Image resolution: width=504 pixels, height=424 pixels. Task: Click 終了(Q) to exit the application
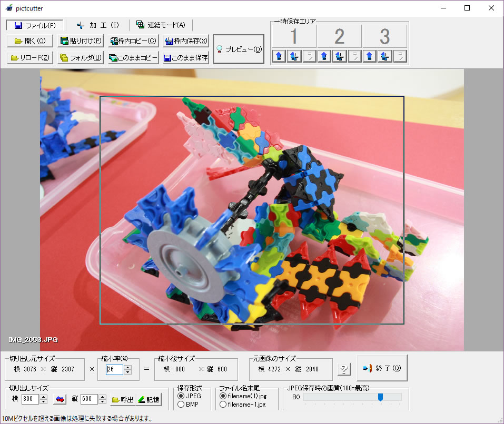point(382,368)
